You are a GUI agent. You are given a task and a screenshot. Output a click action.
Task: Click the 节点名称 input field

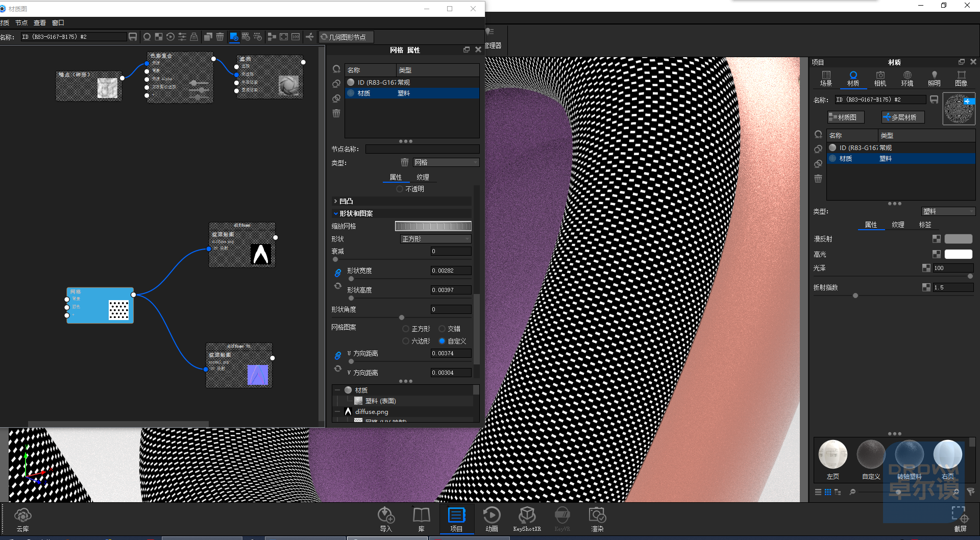coord(422,149)
